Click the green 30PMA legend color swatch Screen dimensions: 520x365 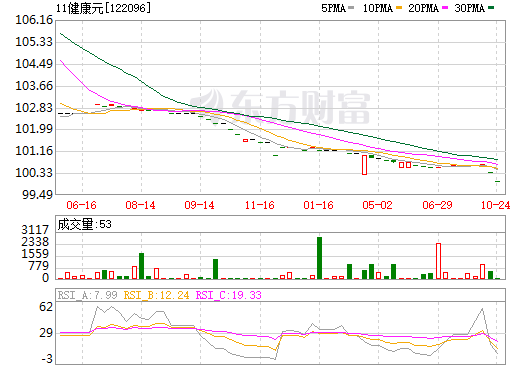point(491,8)
